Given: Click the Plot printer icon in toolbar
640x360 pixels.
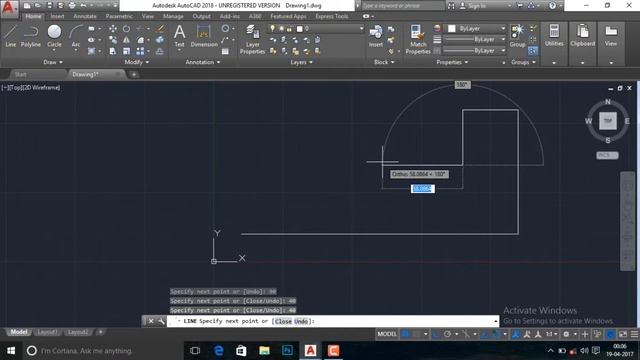Looking at the screenshot, I should coord(72,6).
